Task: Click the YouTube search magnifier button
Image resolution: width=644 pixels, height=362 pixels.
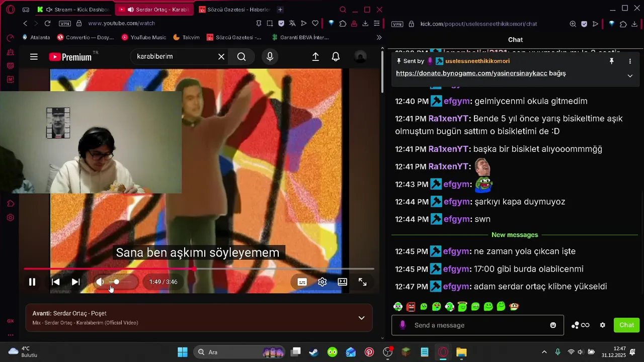Action: [242, 57]
